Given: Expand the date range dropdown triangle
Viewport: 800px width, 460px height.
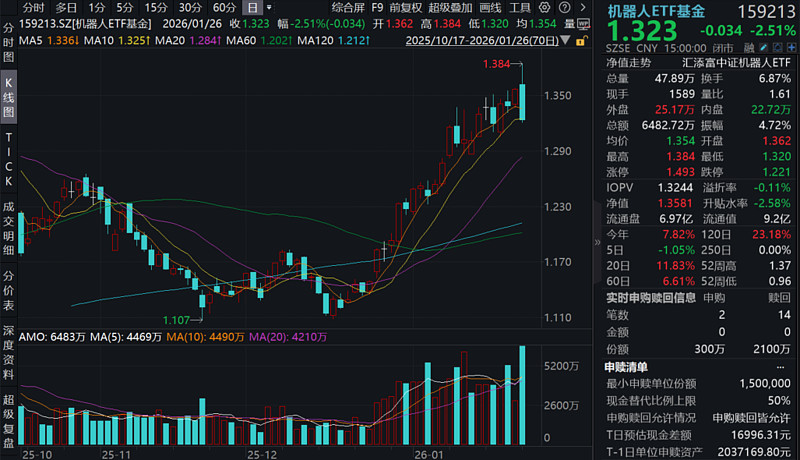Looking at the screenshot, I should [566, 40].
